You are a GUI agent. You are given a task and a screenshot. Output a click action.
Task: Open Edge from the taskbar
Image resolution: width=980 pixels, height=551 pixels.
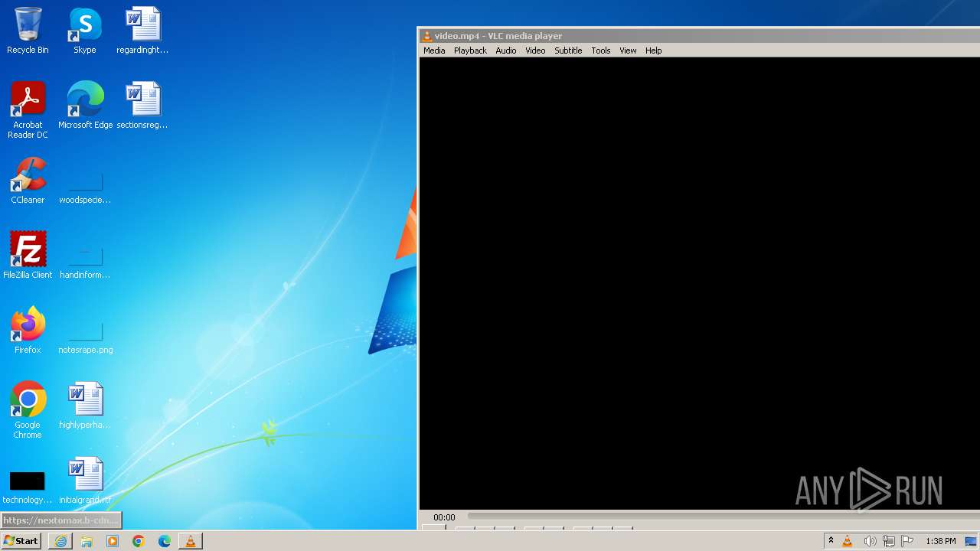(165, 541)
